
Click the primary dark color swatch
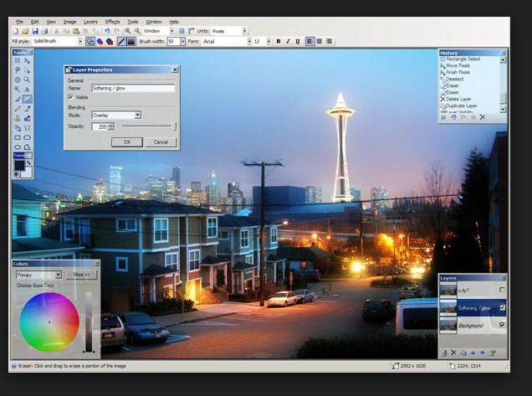coord(19,166)
